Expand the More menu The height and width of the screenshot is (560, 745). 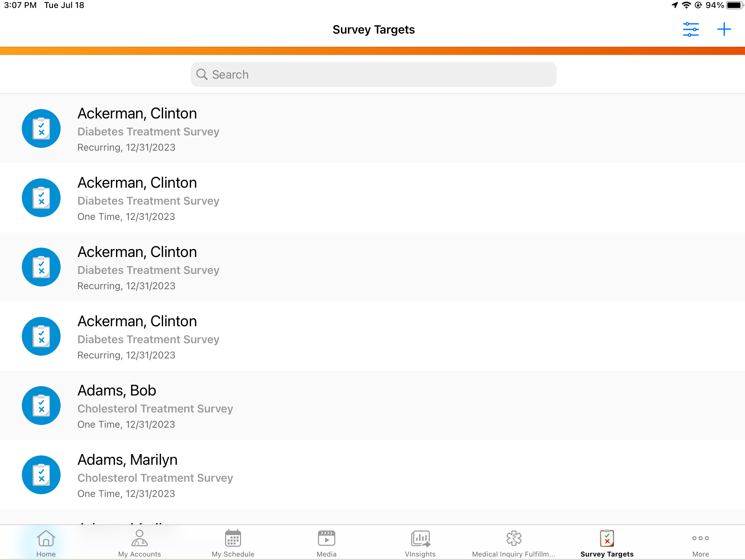pyautogui.click(x=700, y=543)
